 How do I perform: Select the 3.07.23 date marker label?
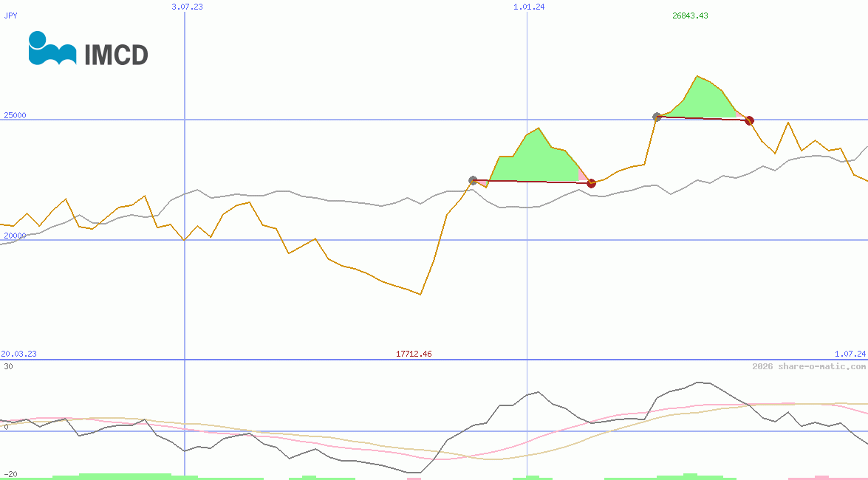pyautogui.click(x=187, y=7)
